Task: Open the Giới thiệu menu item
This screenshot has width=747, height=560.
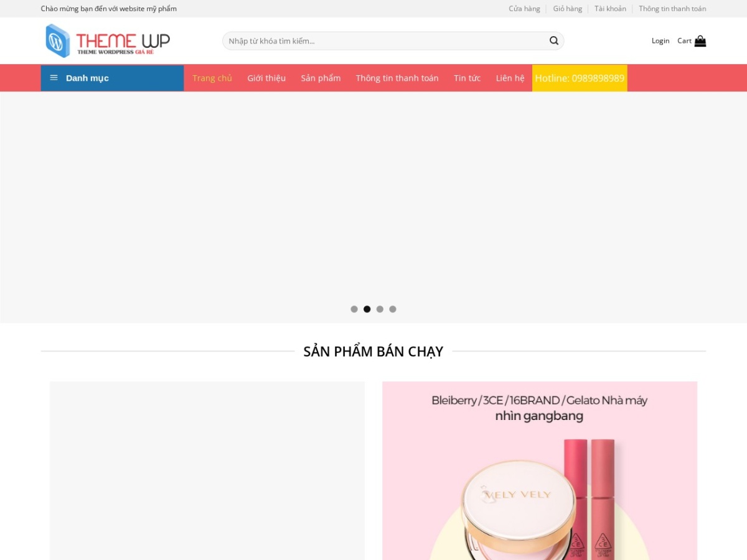Action: pyautogui.click(x=266, y=78)
